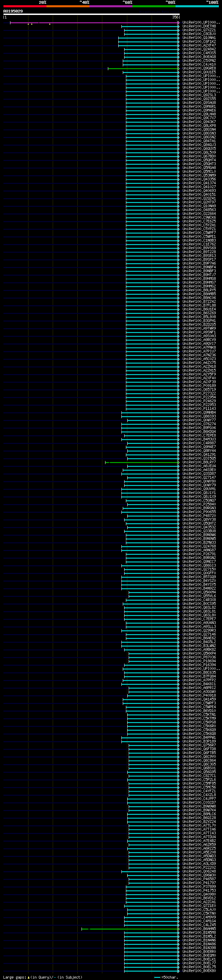Select the UniRef100_P11143 label
The height and width of the screenshot is (980, 222).
click(199, 408)
